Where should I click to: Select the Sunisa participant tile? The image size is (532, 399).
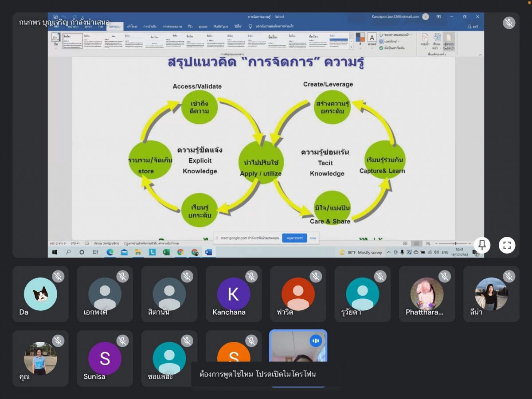pyautogui.click(x=105, y=358)
